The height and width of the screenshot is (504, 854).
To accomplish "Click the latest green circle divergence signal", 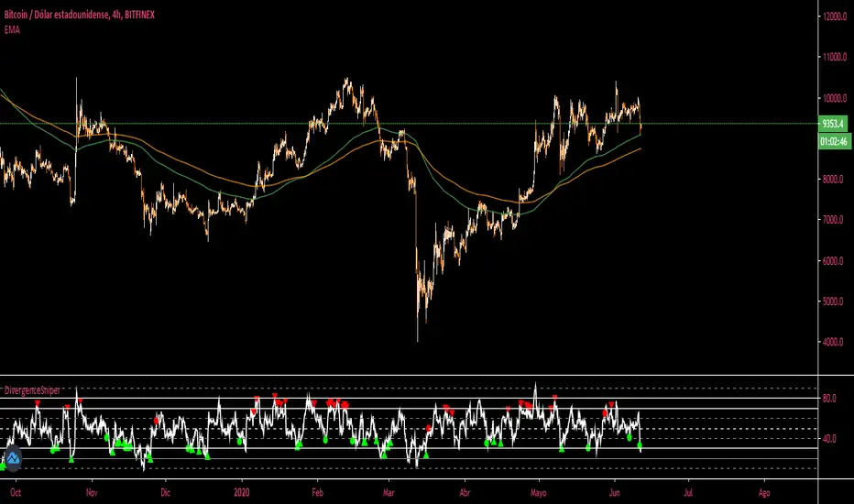I will tap(640, 445).
